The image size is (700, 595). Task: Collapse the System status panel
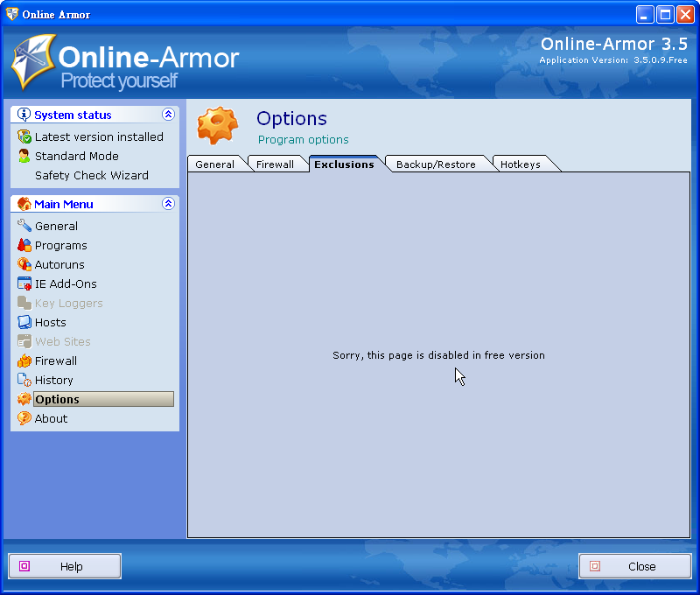pyautogui.click(x=168, y=114)
